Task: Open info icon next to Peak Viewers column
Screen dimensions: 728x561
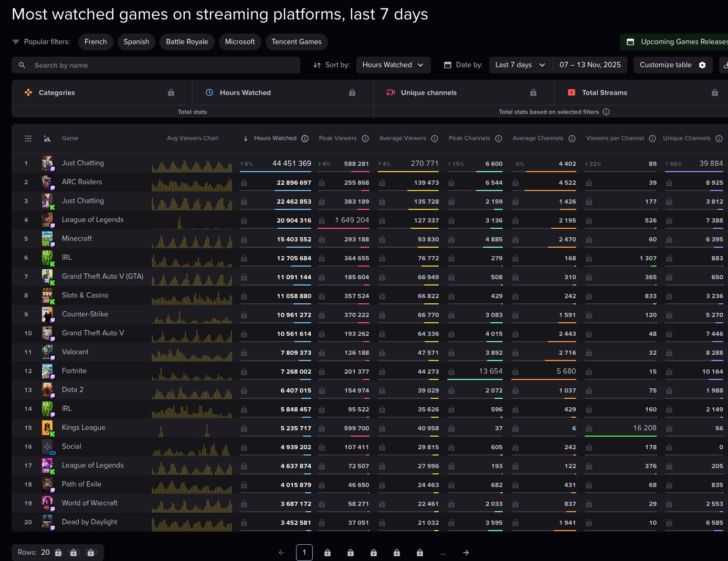Action: point(365,139)
